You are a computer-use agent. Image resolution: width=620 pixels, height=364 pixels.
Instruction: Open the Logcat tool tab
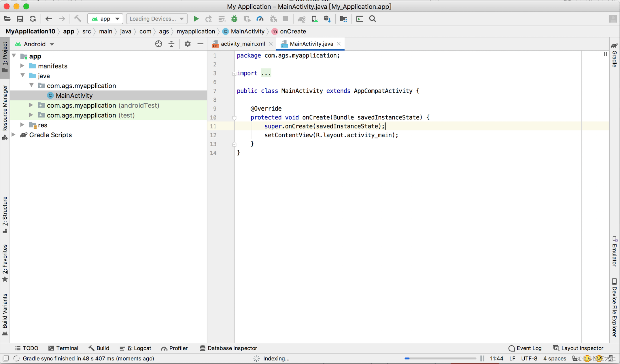tap(135, 348)
